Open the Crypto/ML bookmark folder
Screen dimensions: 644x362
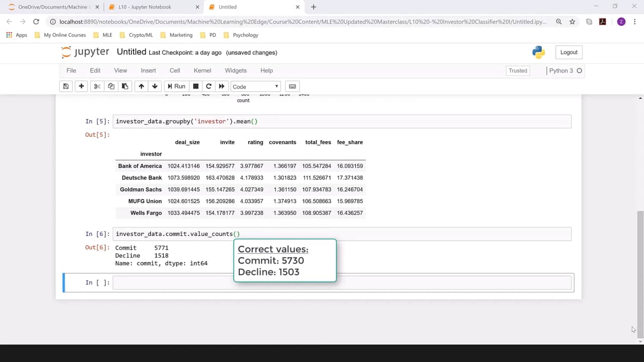(136, 35)
